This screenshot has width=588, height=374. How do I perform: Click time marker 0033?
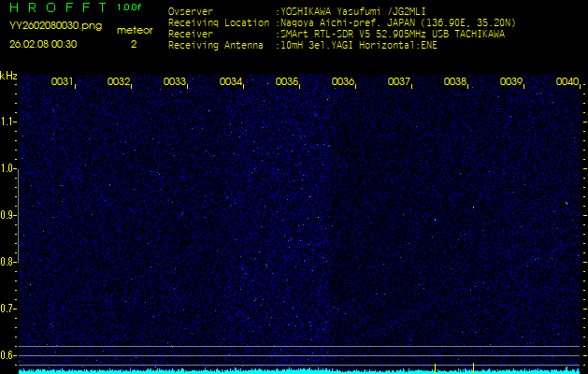pyautogui.click(x=174, y=81)
